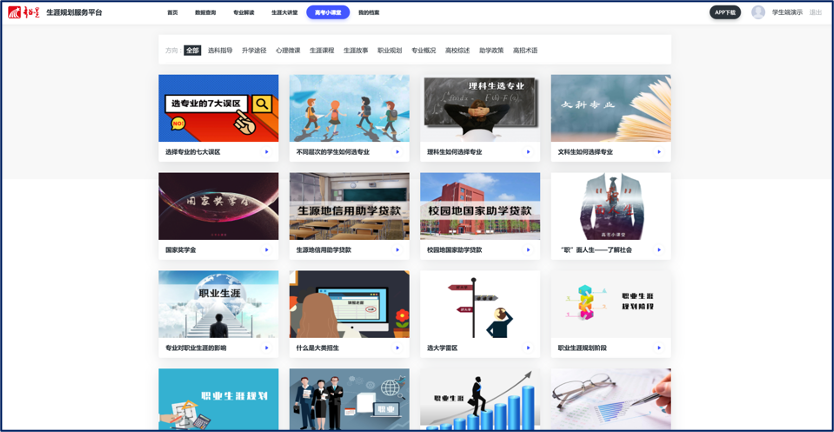834x432 pixels.
Task: Select 全部 direction filter
Action: click(x=193, y=51)
